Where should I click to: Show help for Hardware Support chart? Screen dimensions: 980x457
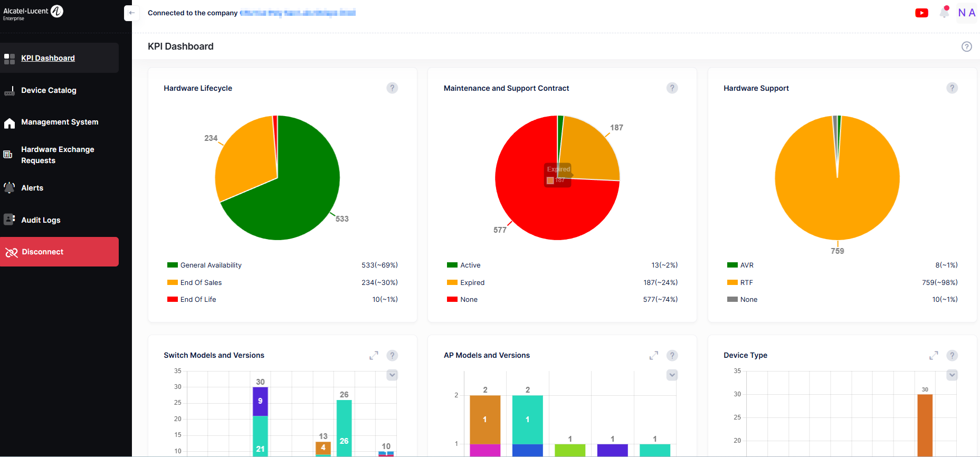[952, 88]
